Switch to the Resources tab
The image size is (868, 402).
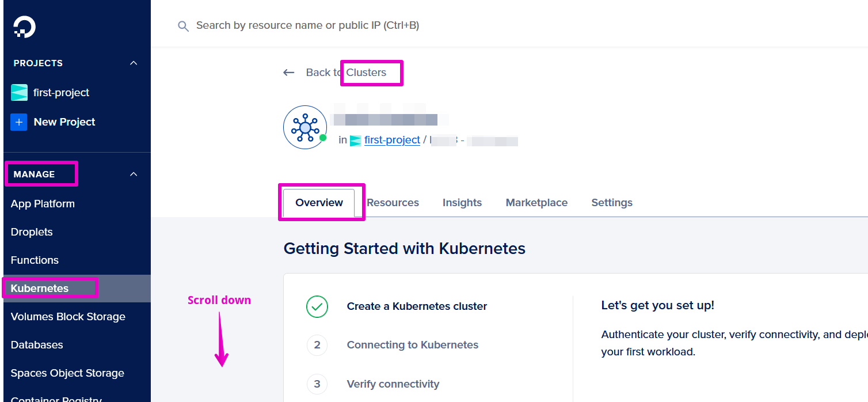[393, 203]
